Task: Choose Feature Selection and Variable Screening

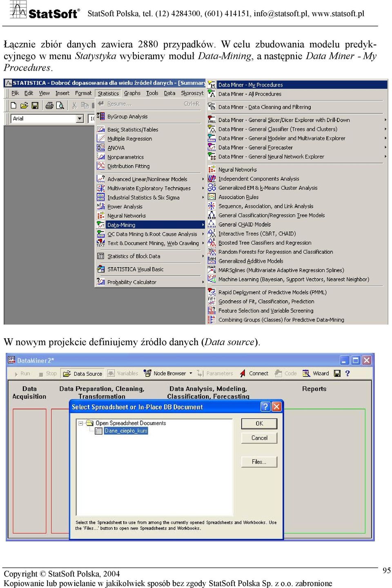Action: [x=297, y=311]
